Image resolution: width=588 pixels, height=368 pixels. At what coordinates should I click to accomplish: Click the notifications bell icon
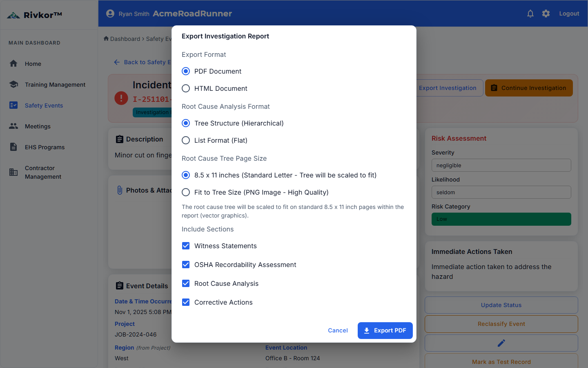(530, 13)
